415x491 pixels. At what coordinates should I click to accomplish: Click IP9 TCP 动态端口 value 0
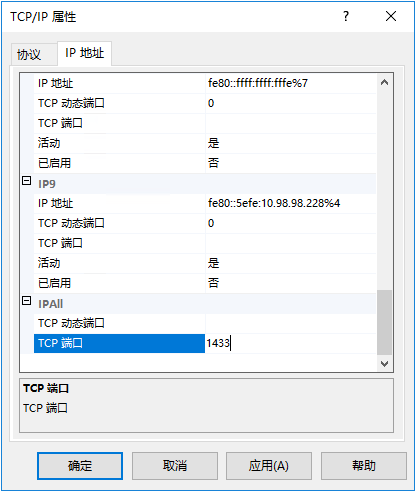click(290, 223)
